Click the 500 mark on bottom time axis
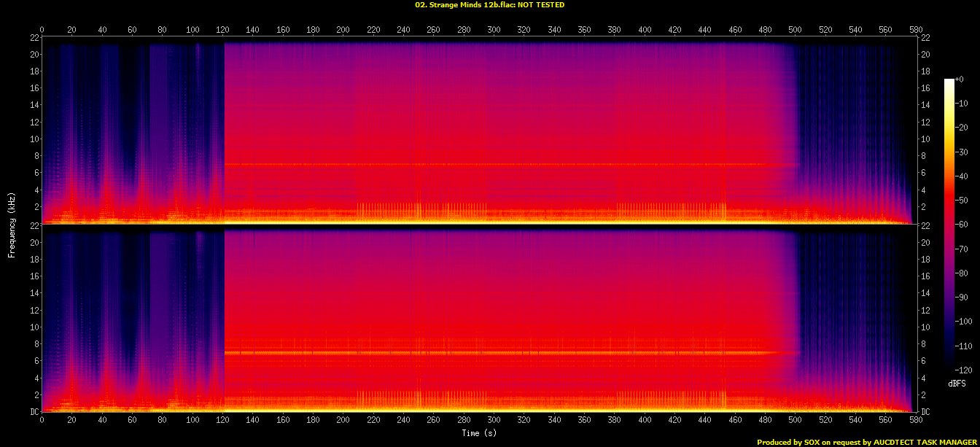 795,421
